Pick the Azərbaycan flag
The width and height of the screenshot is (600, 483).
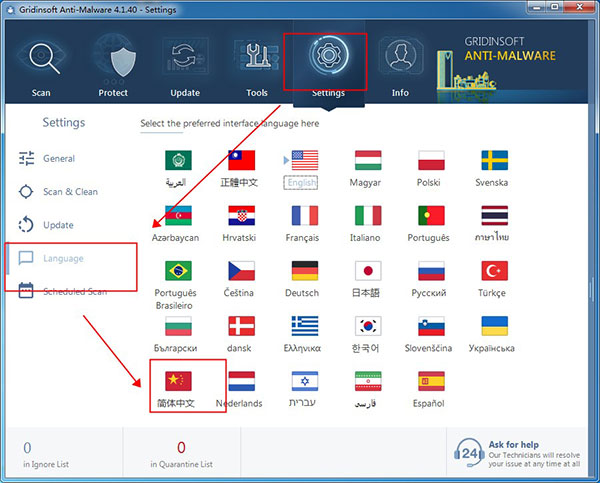178,215
